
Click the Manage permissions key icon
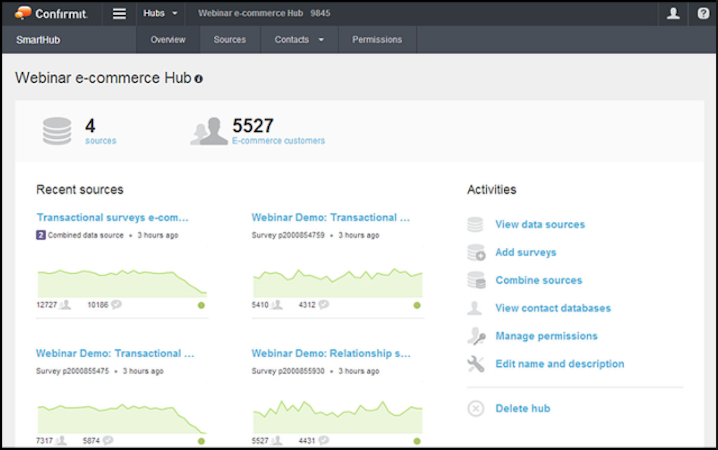coord(476,336)
